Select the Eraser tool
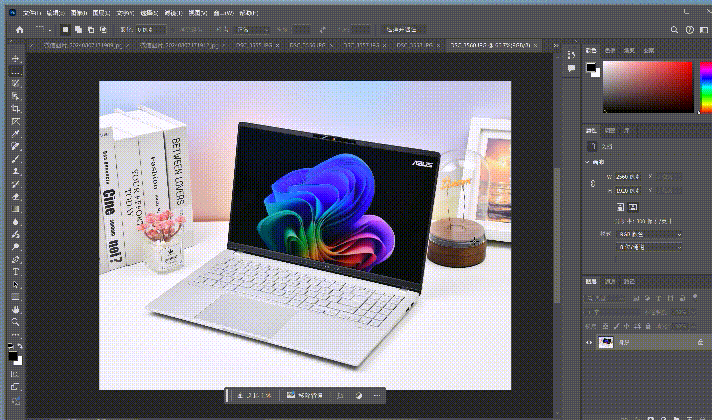Screen dimensions: 712x420 pyautogui.click(x=15, y=197)
